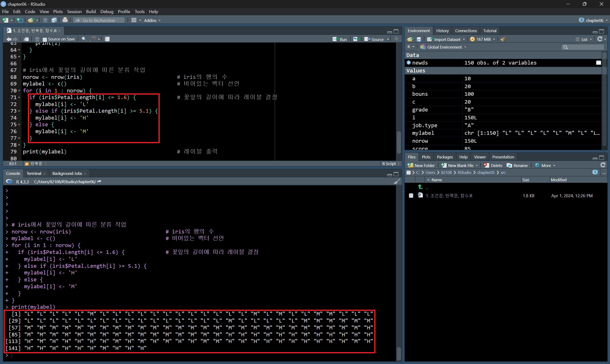Click the find/replace magnifier icon in editor
Screen dimensions: 610x364
coord(84,39)
